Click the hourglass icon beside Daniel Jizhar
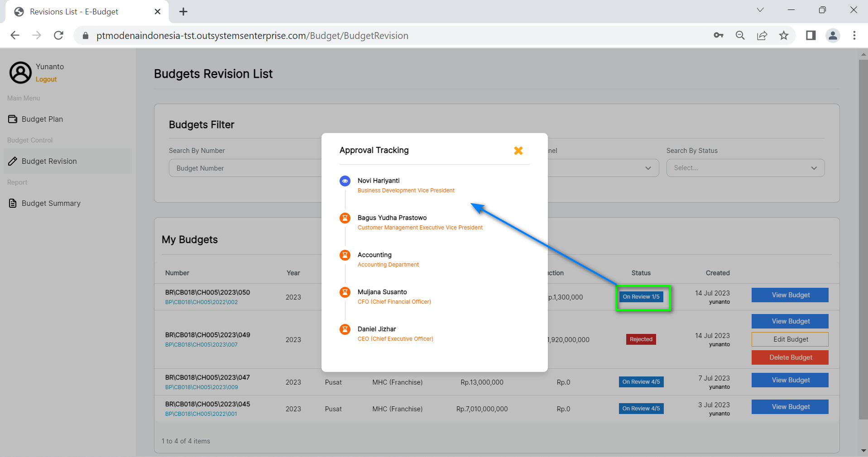The height and width of the screenshot is (457, 868). click(x=345, y=329)
